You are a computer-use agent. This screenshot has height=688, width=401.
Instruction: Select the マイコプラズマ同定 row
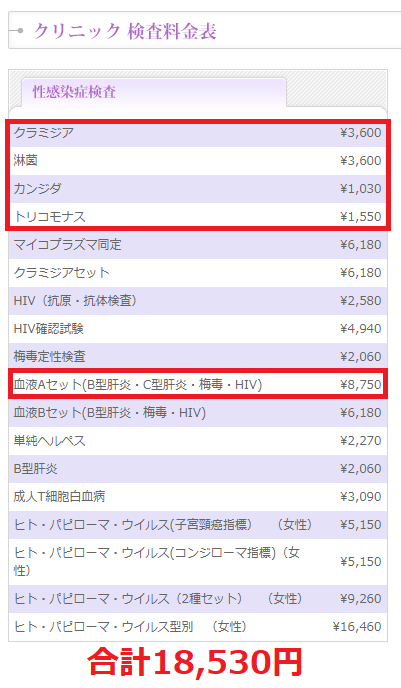(x=198, y=245)
